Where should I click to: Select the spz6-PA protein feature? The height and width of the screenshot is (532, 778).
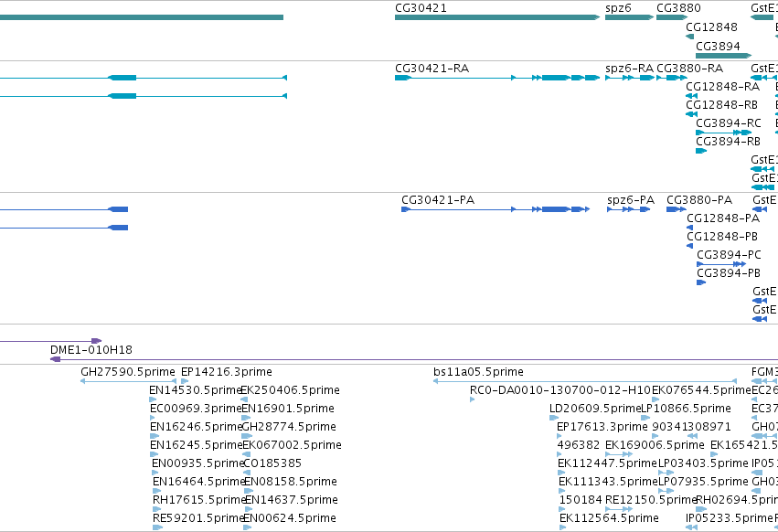click(x=628, y=209)
